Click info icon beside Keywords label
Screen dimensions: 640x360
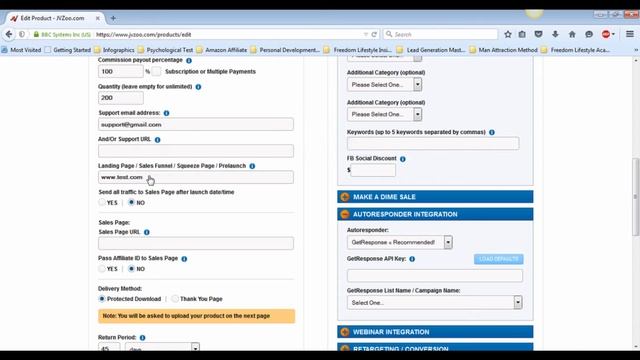click(491, 132)
